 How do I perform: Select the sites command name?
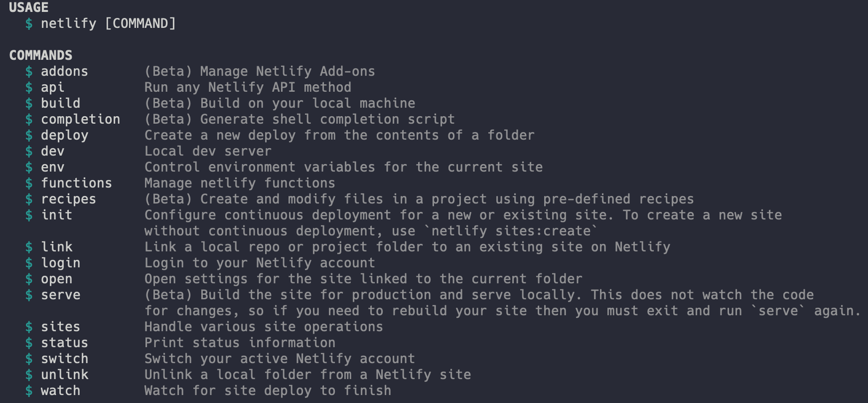click(61, 327)
